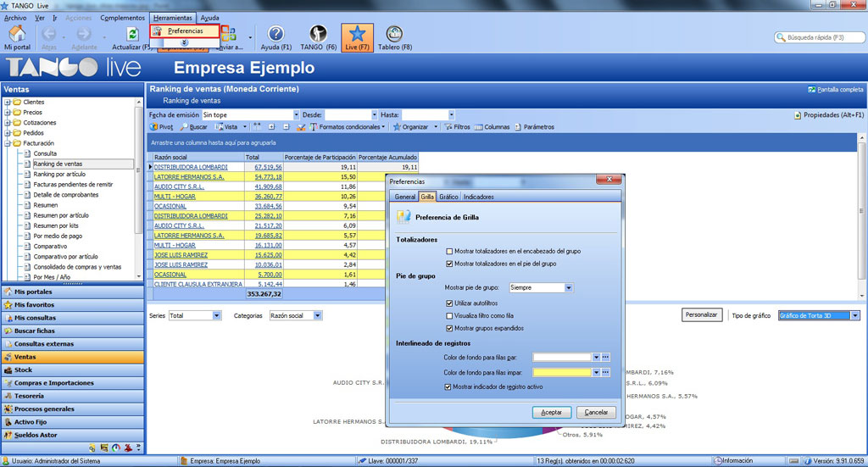The height and width of the screenshot is (467, 868).
Task: Open Stock module
Action: pyautogui.click(x=73, y=370)
